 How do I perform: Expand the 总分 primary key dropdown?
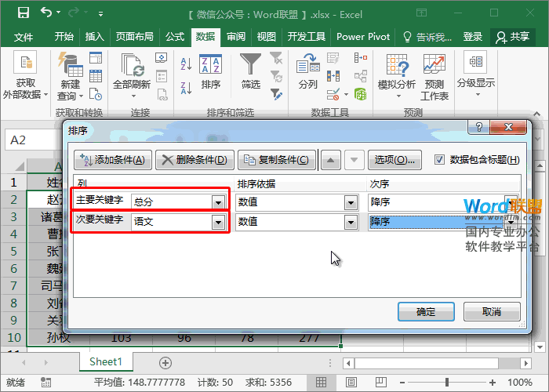tap(217, 201)
